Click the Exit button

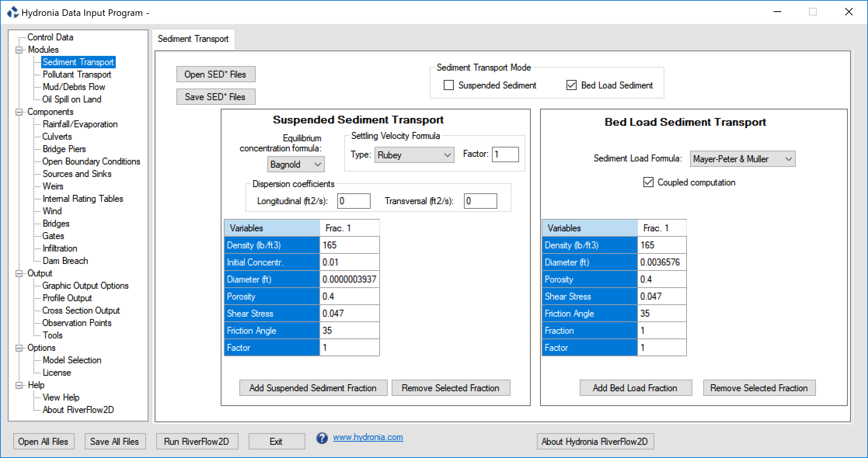point(277,441)
